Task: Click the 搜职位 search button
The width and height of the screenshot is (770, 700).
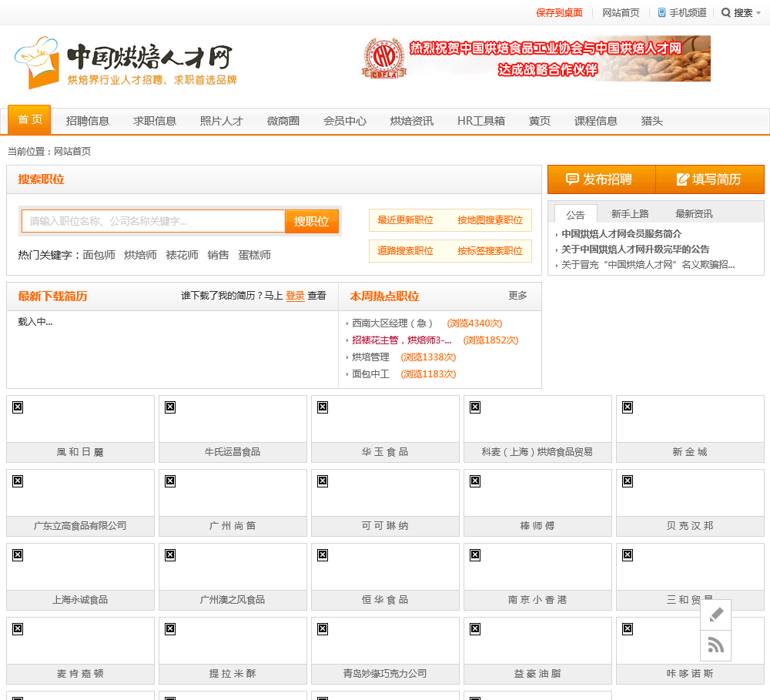Action: point(312,221)
